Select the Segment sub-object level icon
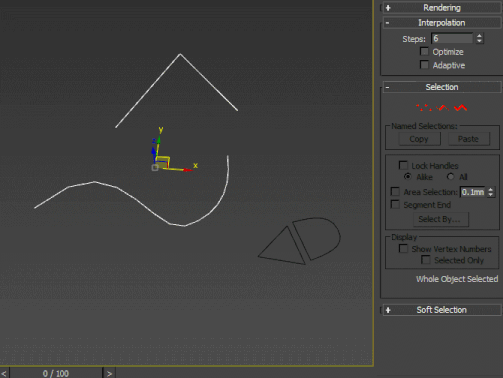 pyautogui.click(x=443, y=108)
